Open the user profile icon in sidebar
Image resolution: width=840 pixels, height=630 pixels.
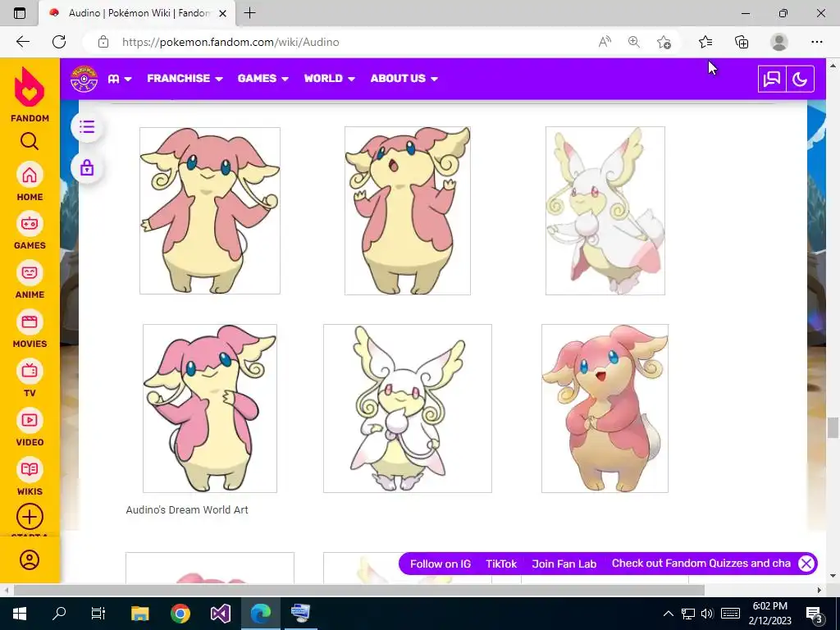30,559
